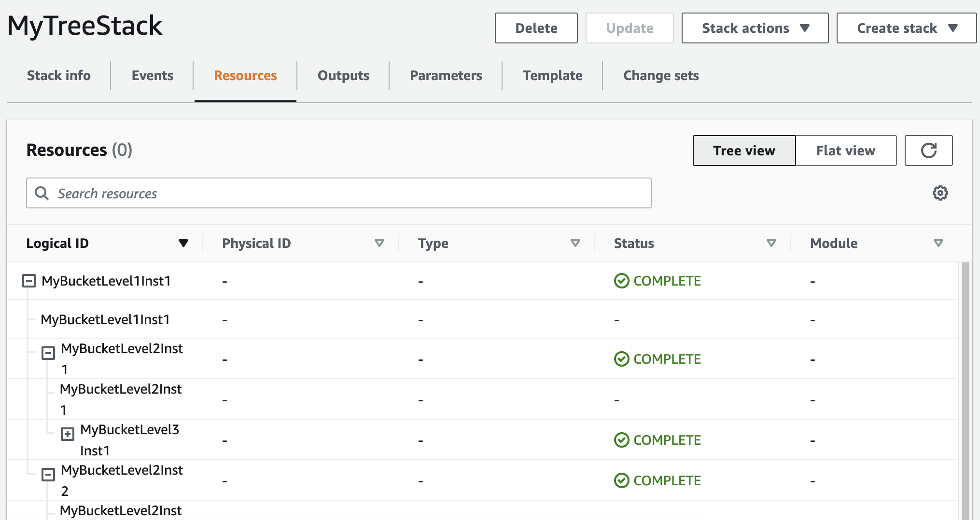980x520 pixels.
Task: Open the Template tab
Action: (x=552, y=75)
